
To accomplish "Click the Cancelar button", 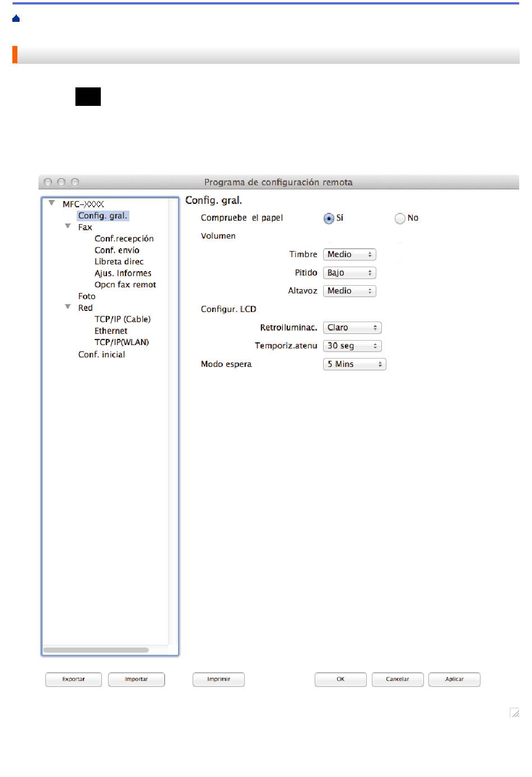I will pyautogui.click(x=398, y=680).
